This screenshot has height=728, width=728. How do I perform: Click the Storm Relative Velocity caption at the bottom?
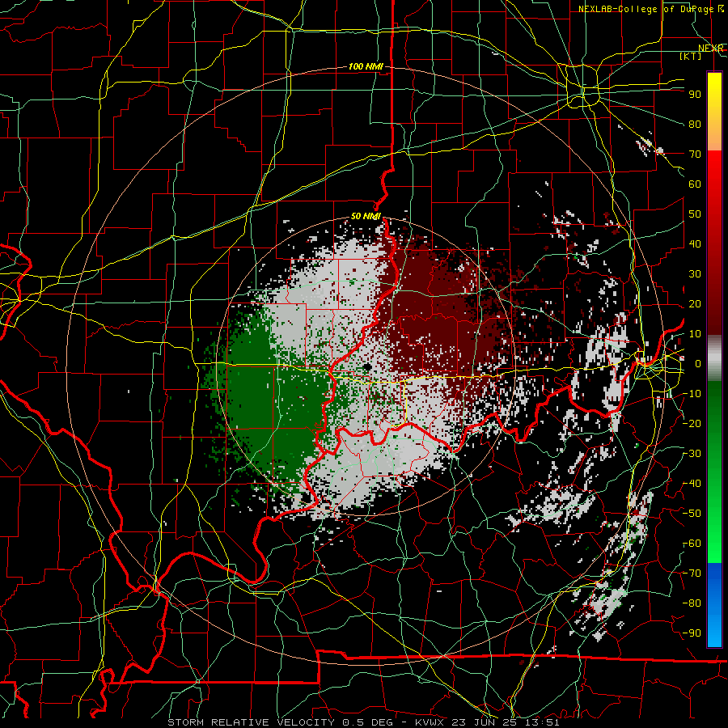363,722
